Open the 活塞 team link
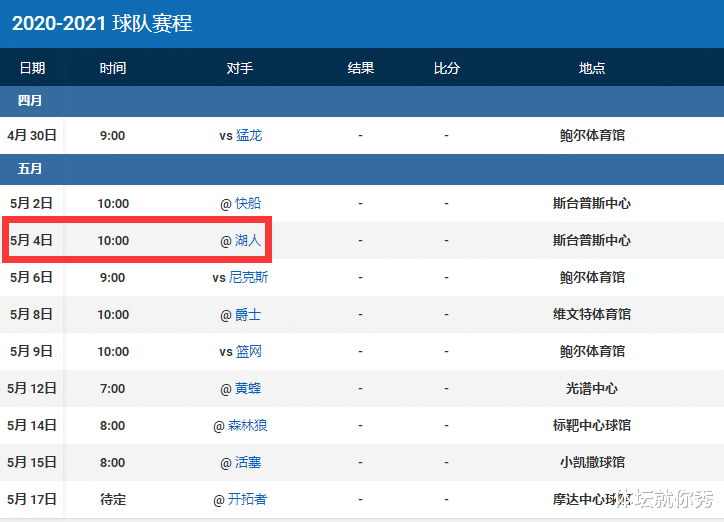 (248, 462)
